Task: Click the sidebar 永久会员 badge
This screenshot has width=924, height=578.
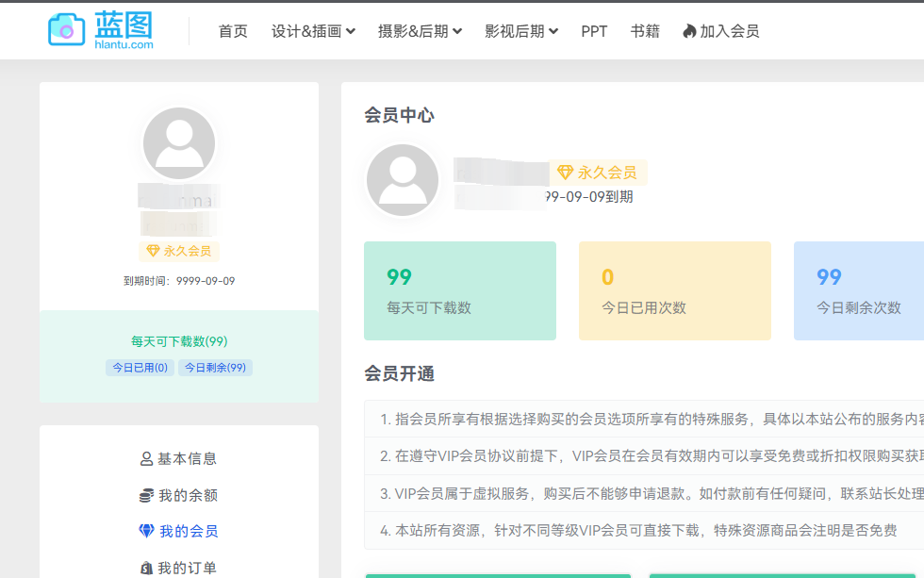Action: (x=179, y=251)
